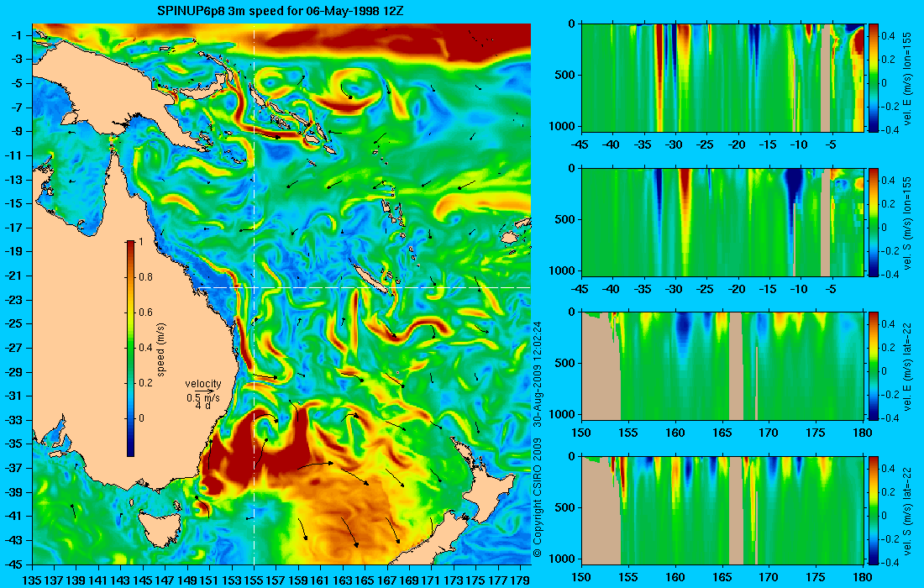
Task: Open the vel. E lat=-22 depth section plot
Action: click(722, 366)
